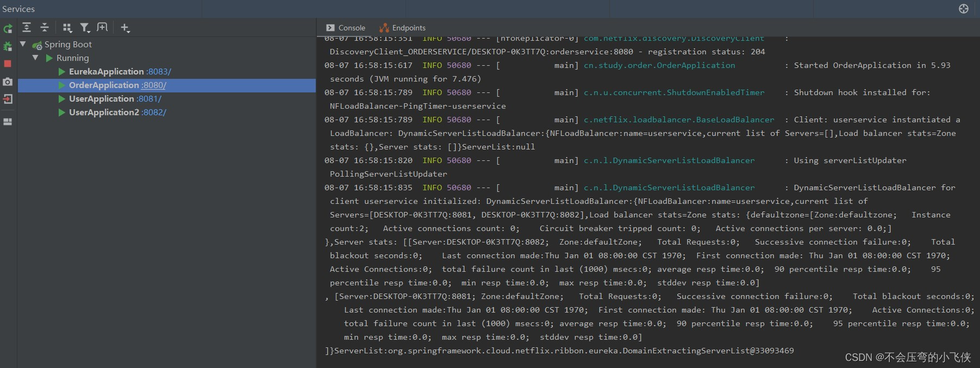Image resolution: width=980 pixels, height=368 pixels.
Task: Collapse all services in the tree
Action: [45, 28]
